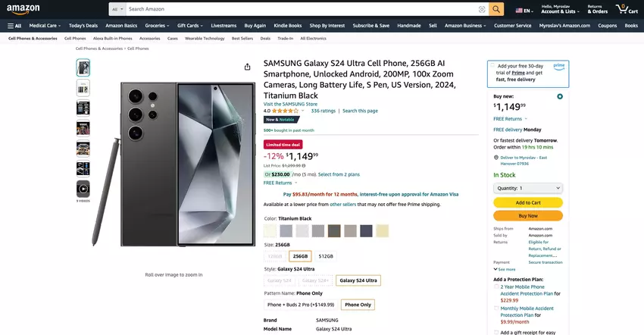Open the Quantity dropdown

pos(528,188)
